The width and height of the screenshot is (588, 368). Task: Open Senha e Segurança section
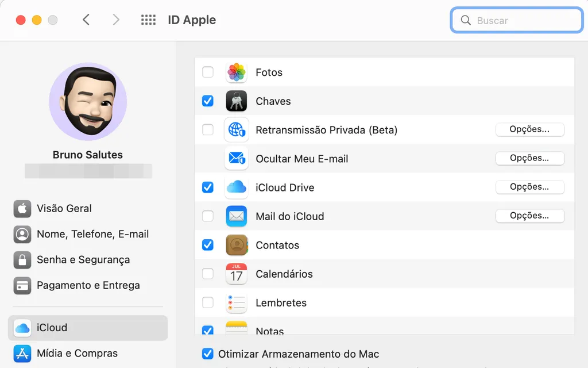click(88, 260)
